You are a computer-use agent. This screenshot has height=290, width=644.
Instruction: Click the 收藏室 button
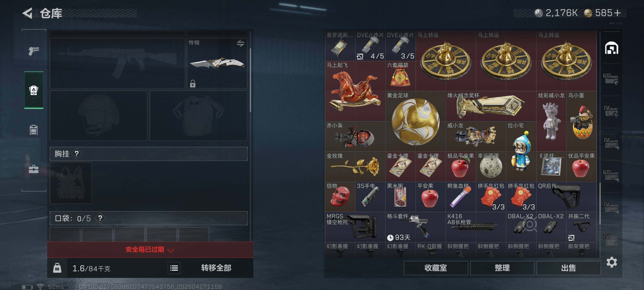436,268
